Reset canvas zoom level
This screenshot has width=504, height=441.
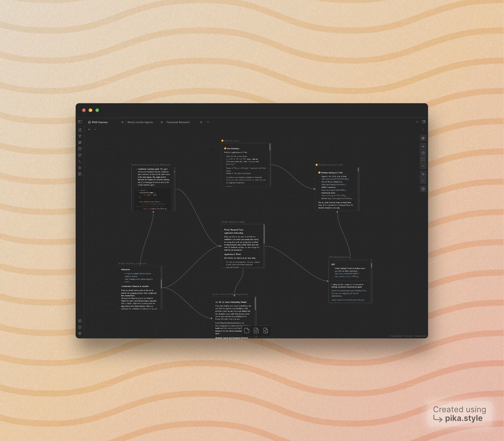[423, 153]
